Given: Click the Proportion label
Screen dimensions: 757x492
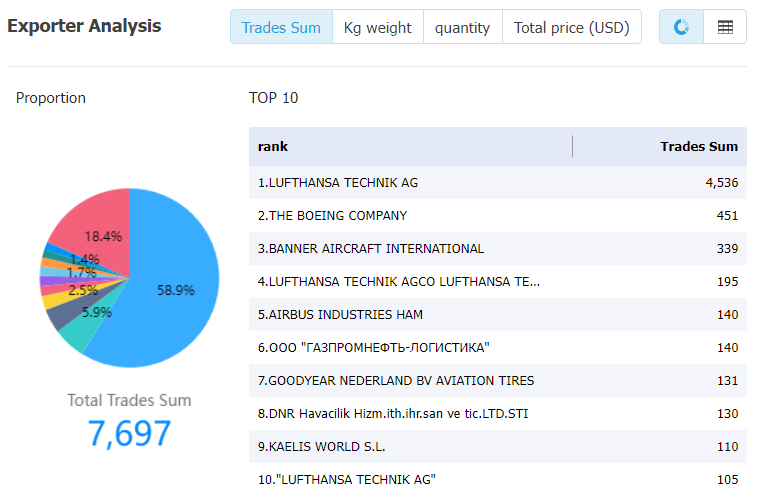Looking at the screenshot, I should (51, 98).
